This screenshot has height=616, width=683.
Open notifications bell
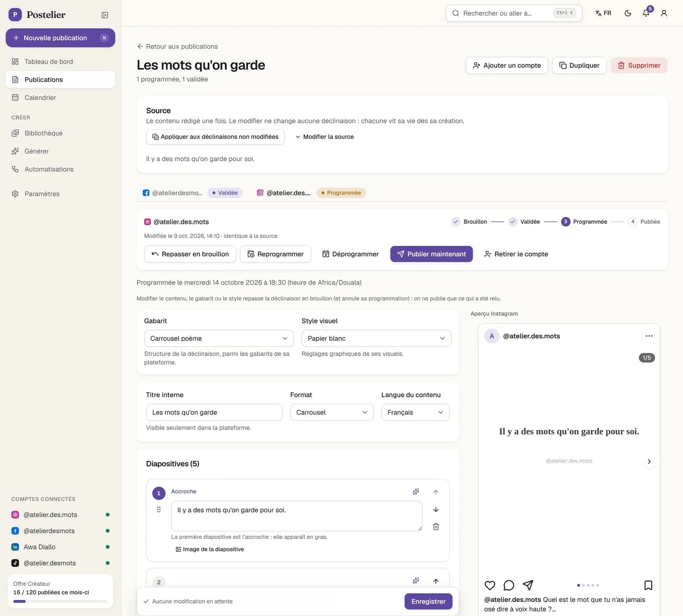click(x=646, y=13)
